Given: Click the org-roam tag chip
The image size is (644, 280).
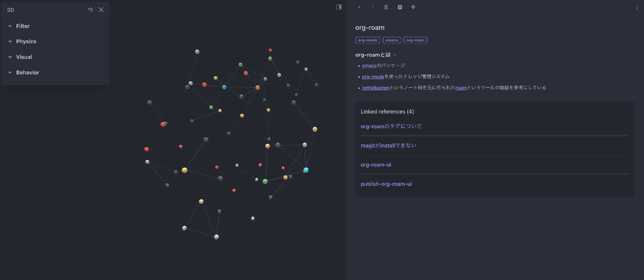Looking at the screenshot, I should [x=415, y=40].
